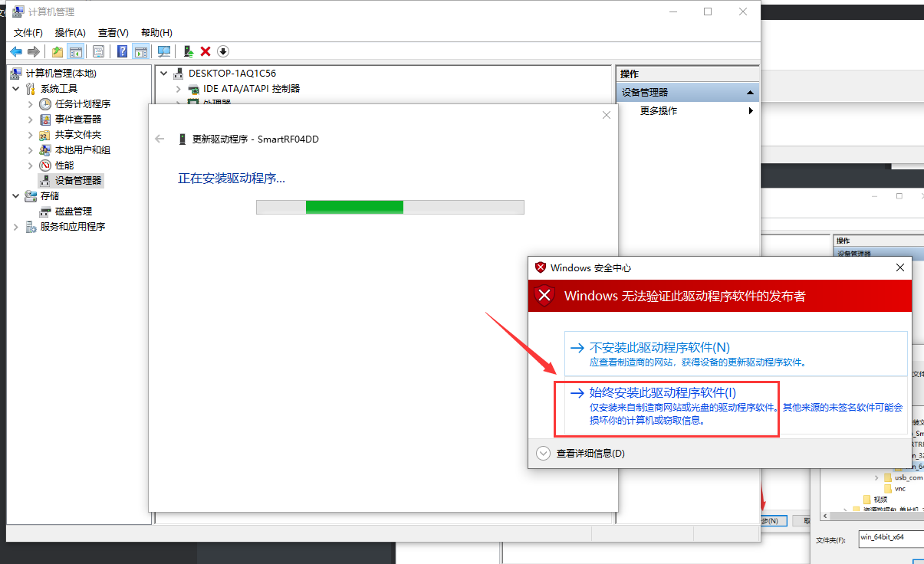Viewport: 924px width, 564px height.
Task: Open 更多操作 submenu in the actions pane
Action: pyautogui.click(x=659, y=111)
